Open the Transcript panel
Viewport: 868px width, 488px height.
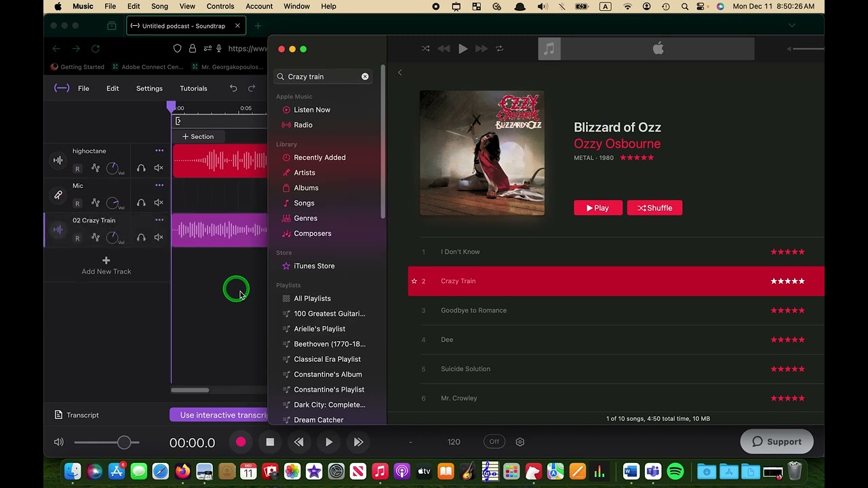coord(77,415)
